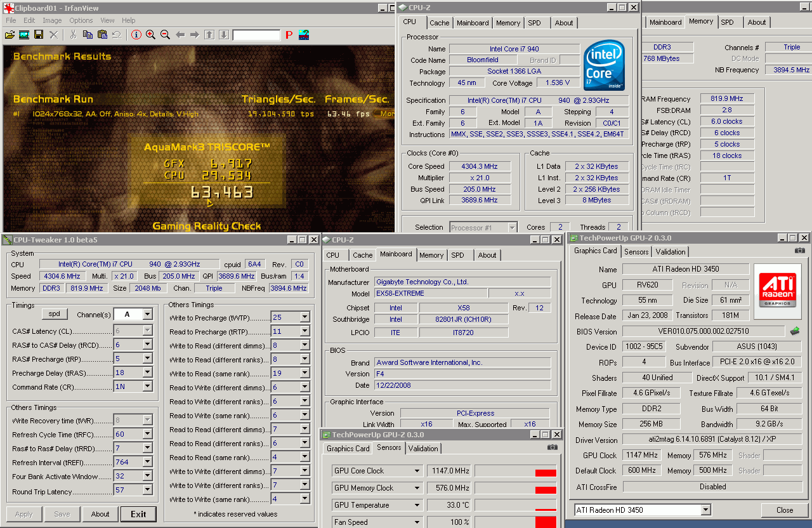Viewport: 812px width, 528px height.
Task: Open the Refresh Interval (tREFI) dropdown
Action: coord(148,462)
